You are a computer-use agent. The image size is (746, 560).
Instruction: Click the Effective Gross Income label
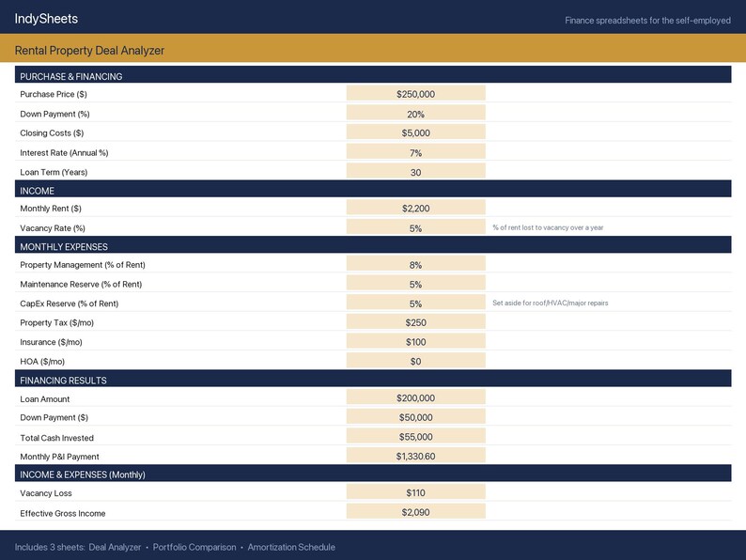tap(63, 513)
